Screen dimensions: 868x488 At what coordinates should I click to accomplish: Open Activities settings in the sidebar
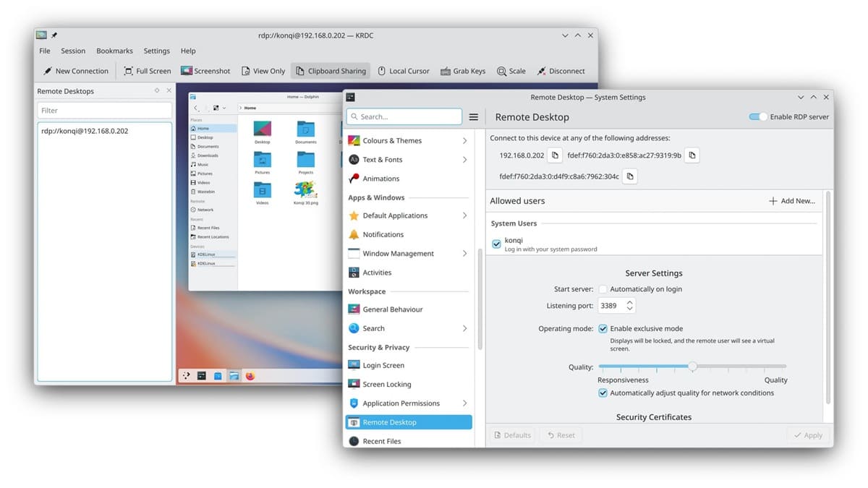409,273
